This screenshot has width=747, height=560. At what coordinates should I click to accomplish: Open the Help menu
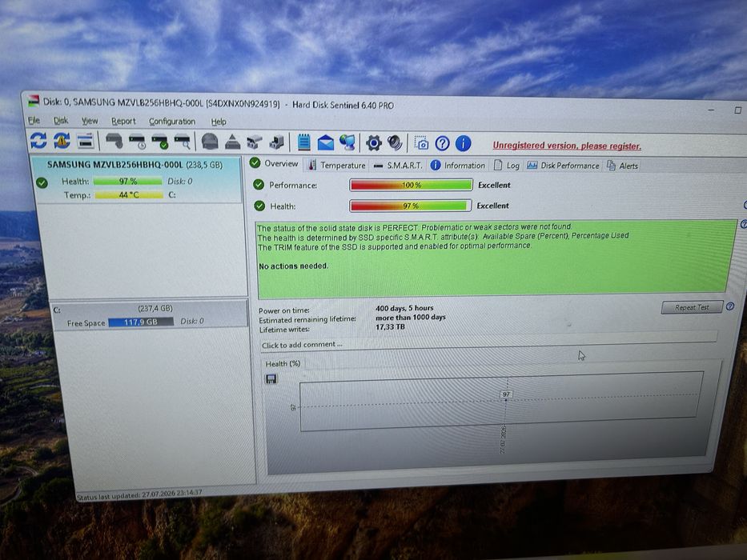(219, 122)
